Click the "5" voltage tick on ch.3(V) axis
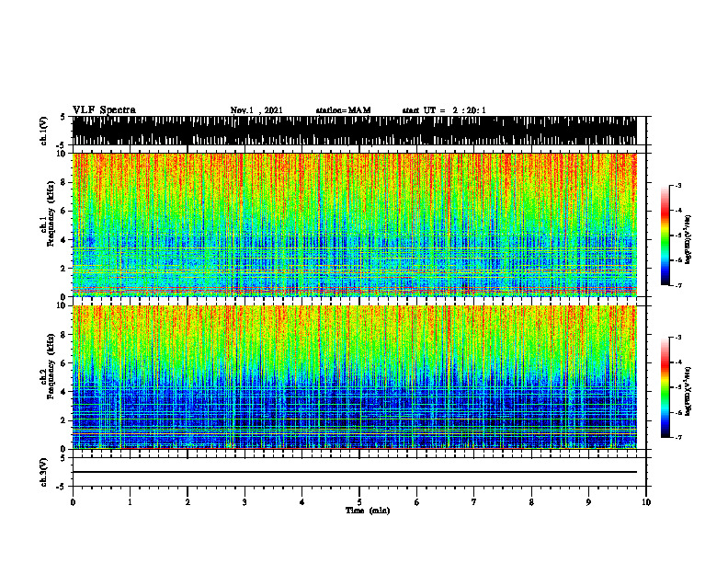This screenshot has height=563, width=728. click(63, 458)
